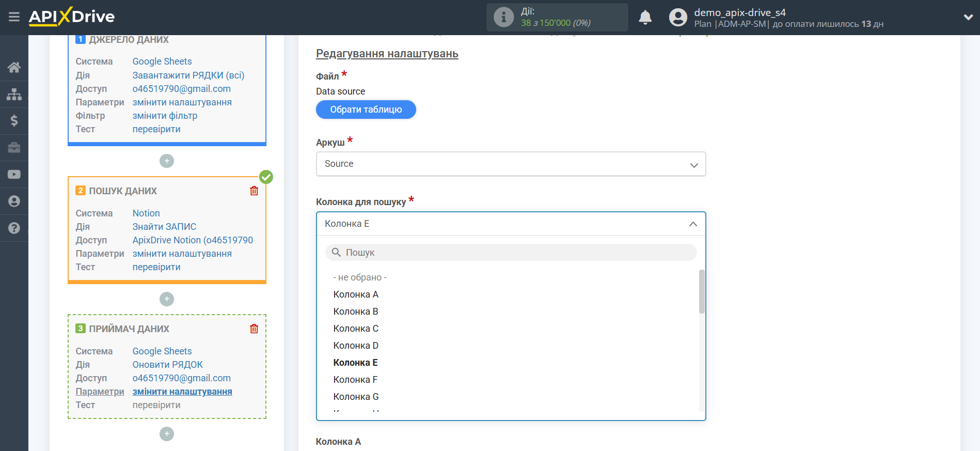
Task: Add step after Data Receiver block
Action: point(167,434)
